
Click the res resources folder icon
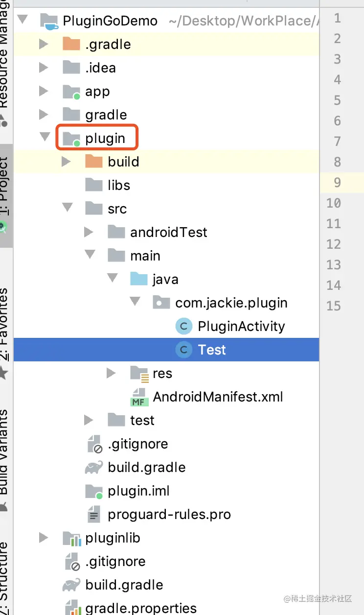point(139,374)
